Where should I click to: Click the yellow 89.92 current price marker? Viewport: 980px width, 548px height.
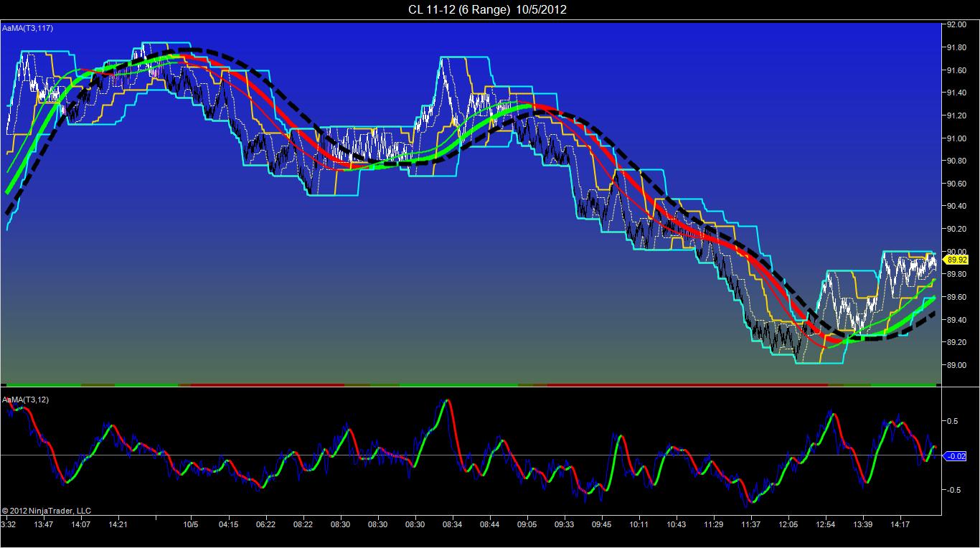coord(957,260)
